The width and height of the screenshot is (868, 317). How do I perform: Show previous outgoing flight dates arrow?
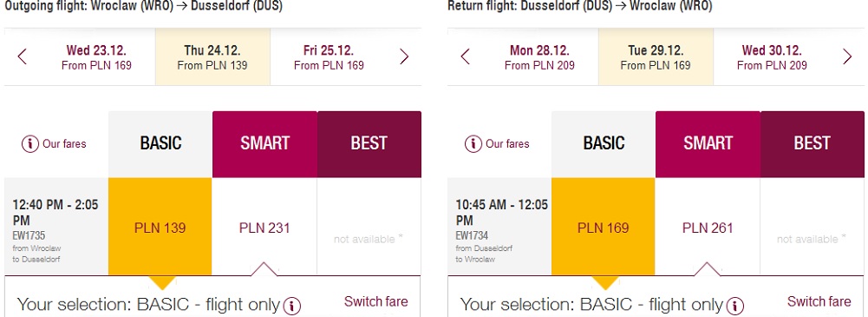point(23,56)
